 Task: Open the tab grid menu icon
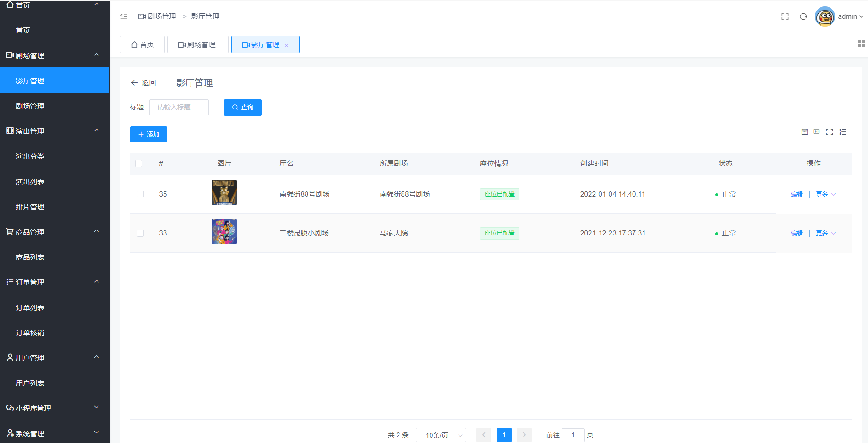point(862,44)
